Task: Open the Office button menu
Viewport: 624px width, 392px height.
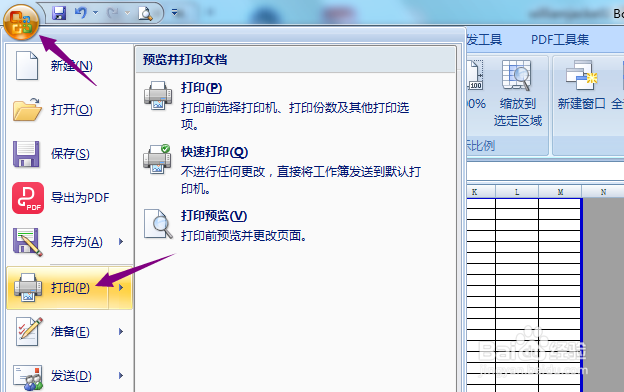Action: 21,22
